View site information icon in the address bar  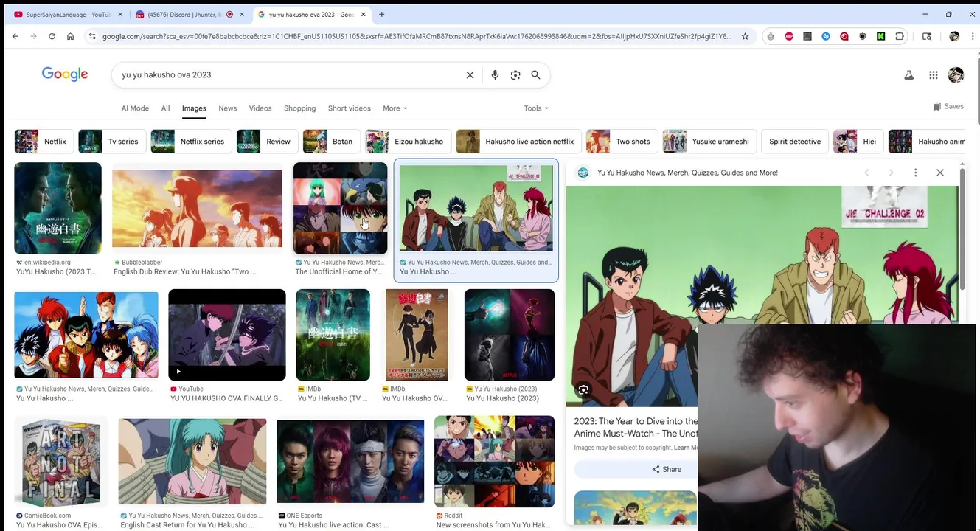92,36
